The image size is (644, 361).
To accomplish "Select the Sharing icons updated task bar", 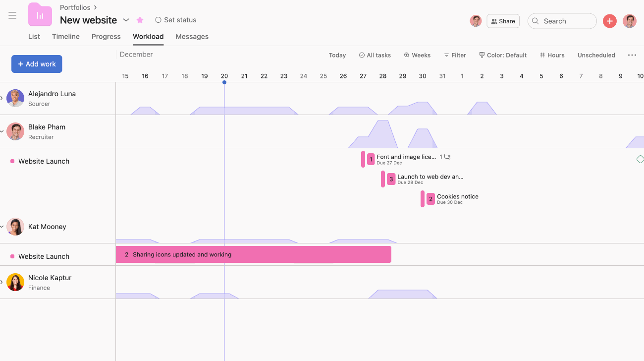I will click(x=253, y=254).
